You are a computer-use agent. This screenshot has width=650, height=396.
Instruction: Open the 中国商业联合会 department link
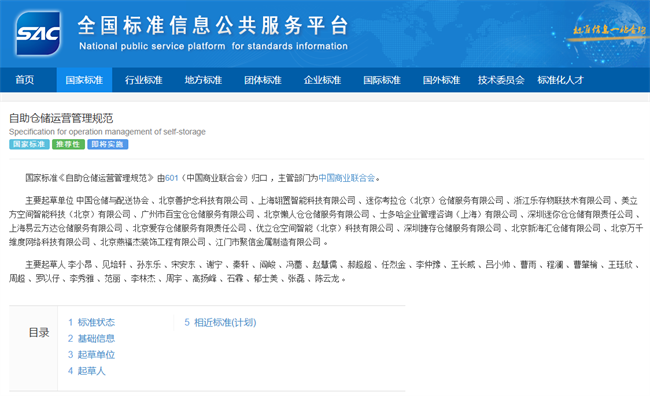point(347,178)
